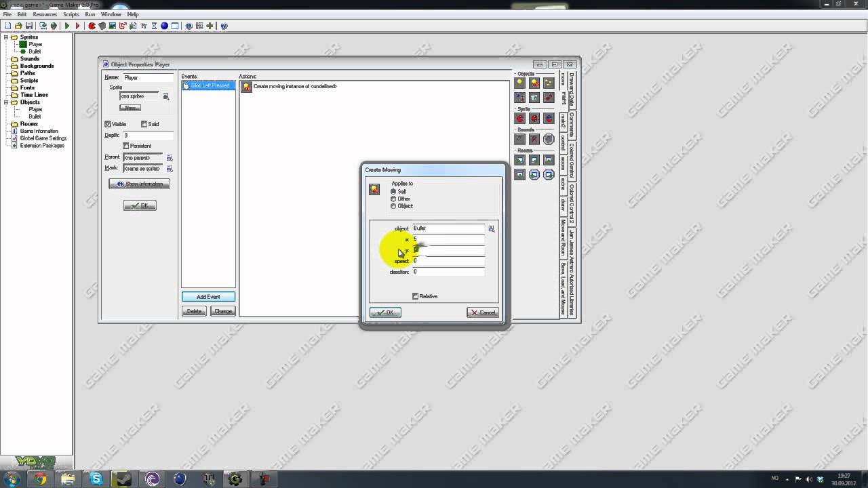868x488 pixels.
Task: Select Player sprite in resource tree
Action: click(x=35, y=45)
